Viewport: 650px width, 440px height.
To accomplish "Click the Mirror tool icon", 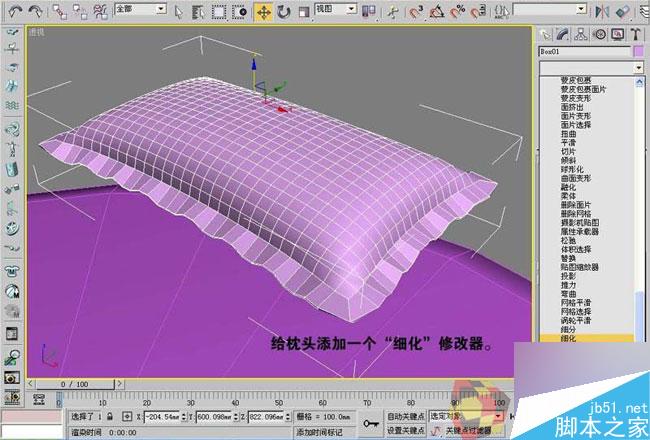I will coord(602,12).
